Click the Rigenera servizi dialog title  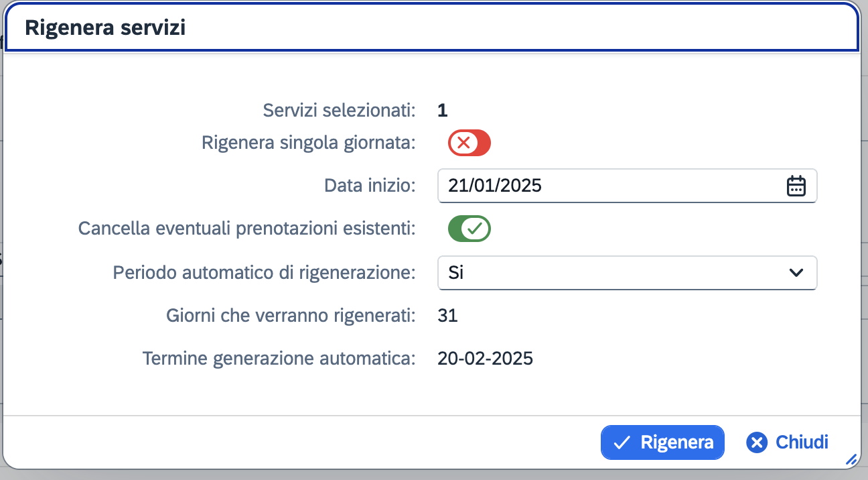105,27
